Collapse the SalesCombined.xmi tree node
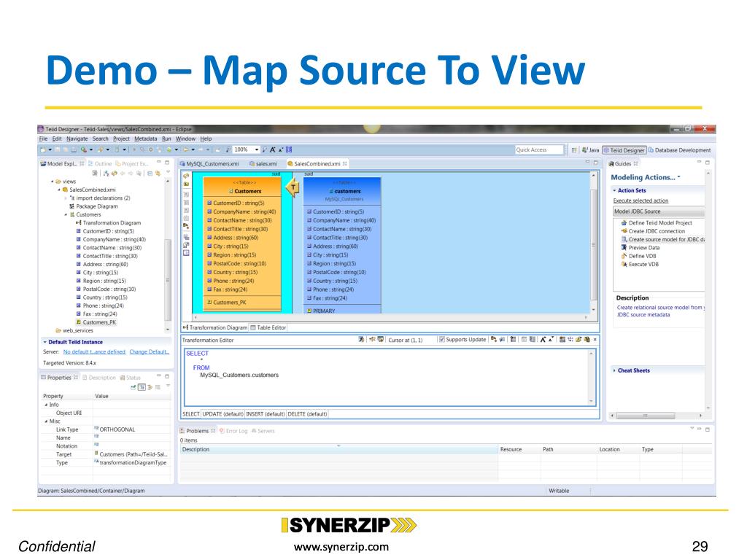This screenshot has height=560, width=747. pos(58,190)
